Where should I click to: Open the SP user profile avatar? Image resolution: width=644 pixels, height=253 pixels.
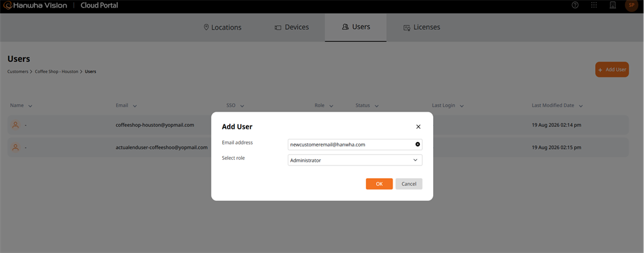click(631, 5)
